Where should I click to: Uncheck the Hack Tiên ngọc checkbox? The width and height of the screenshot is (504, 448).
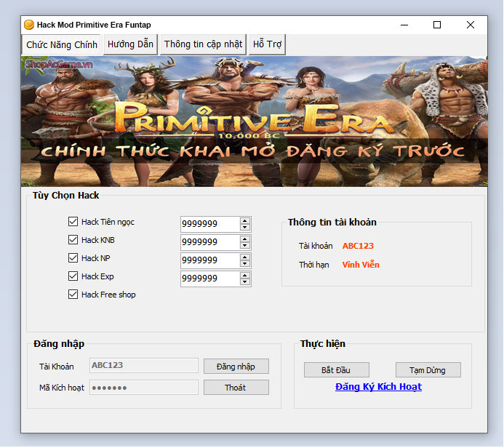(73, 222)
